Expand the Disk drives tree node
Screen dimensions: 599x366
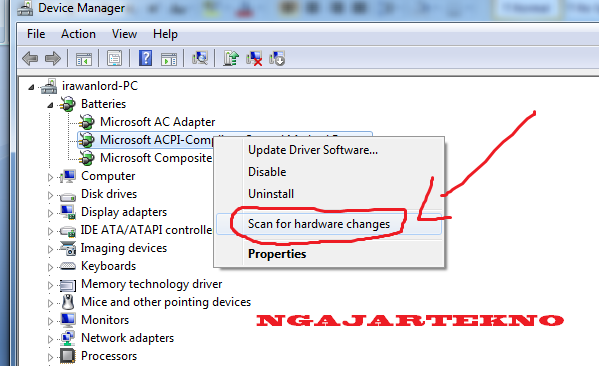[50, 195]
